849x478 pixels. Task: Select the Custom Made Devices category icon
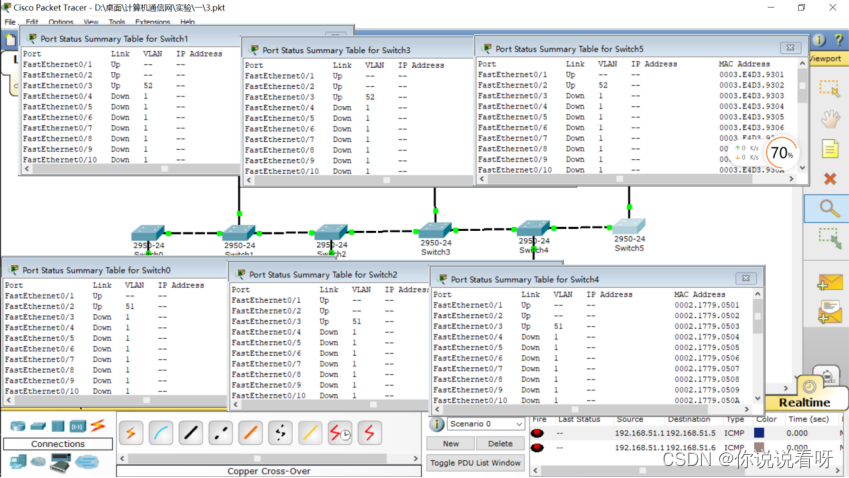(x=60, y=462)
